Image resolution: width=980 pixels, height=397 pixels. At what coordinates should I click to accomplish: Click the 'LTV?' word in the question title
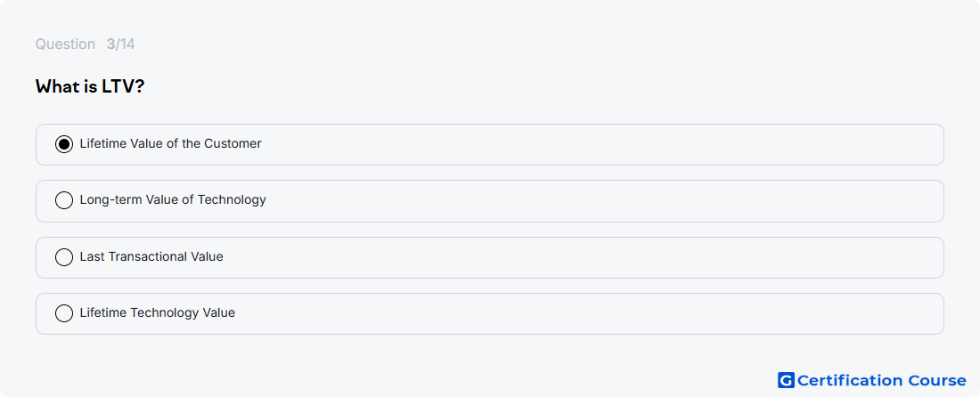pos(123,86)
